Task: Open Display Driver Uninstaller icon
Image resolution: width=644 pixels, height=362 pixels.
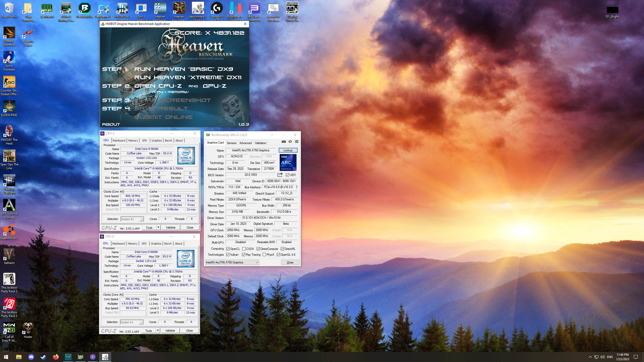Action: click(x=292, y=12)
